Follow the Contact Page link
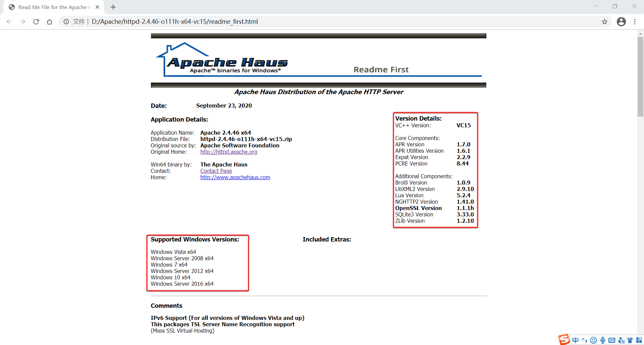 point(216,171)
